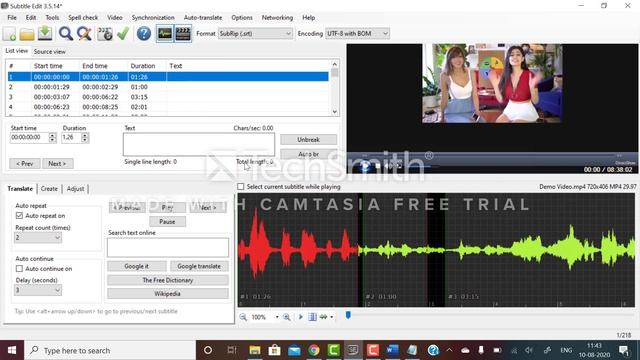Click the subtitle Text edit box

[x=199, y=144]
